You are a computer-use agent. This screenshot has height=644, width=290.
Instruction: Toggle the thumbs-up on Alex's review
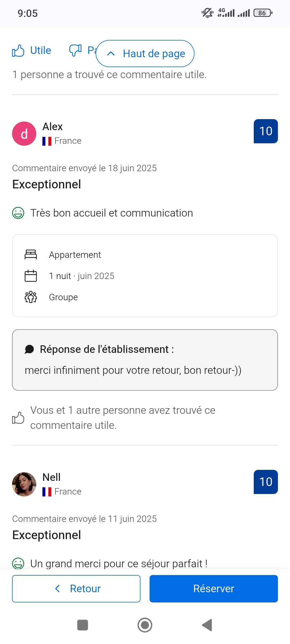pos(18,418)
